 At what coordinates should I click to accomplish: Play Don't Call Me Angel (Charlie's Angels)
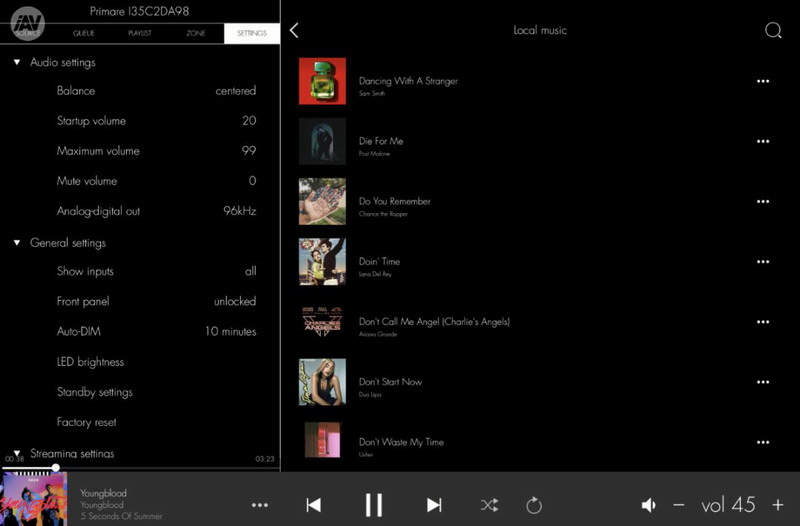pyautogui.click(x=434, y=321)
